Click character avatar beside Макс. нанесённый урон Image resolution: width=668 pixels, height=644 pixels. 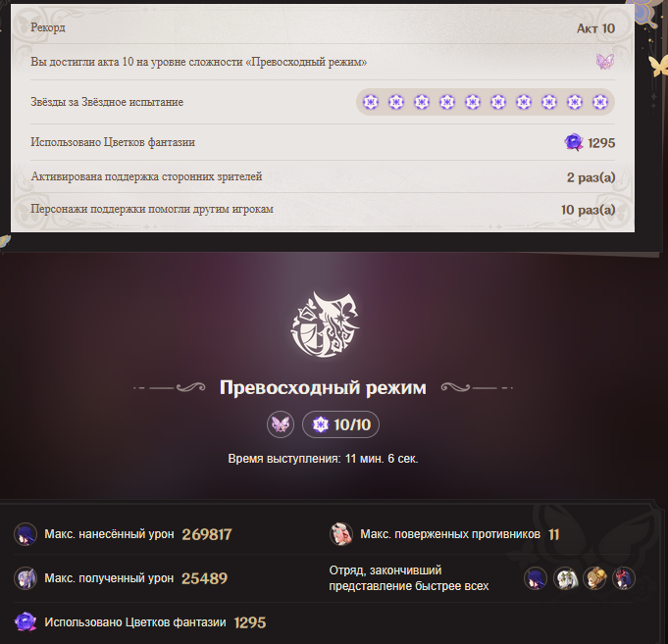pos(26,534)
